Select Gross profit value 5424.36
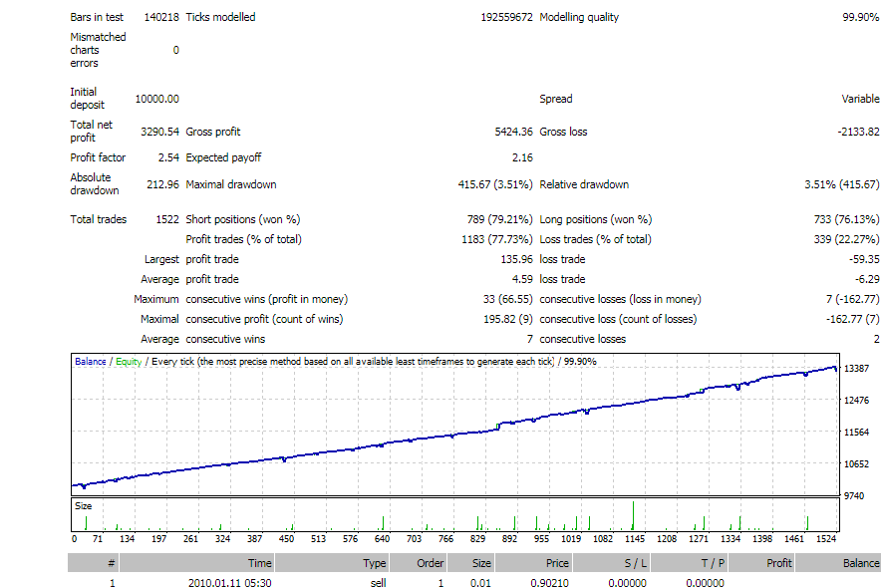Viewport: 881px width, 588px height. click(x=513, y=132)
